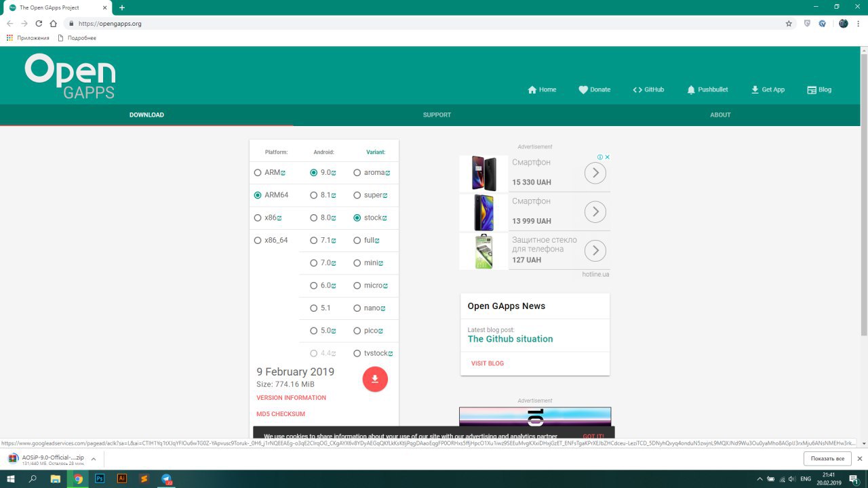
Task: Click the Get App download link
Action: pos(768,89)
